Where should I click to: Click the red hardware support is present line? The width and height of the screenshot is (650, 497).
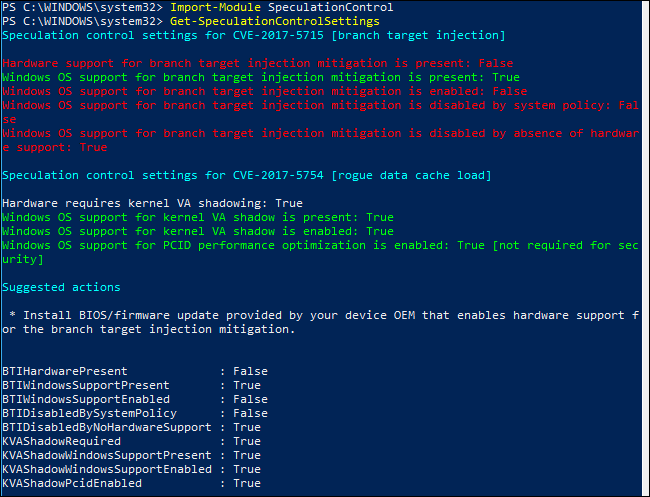(x=257, y=63)
